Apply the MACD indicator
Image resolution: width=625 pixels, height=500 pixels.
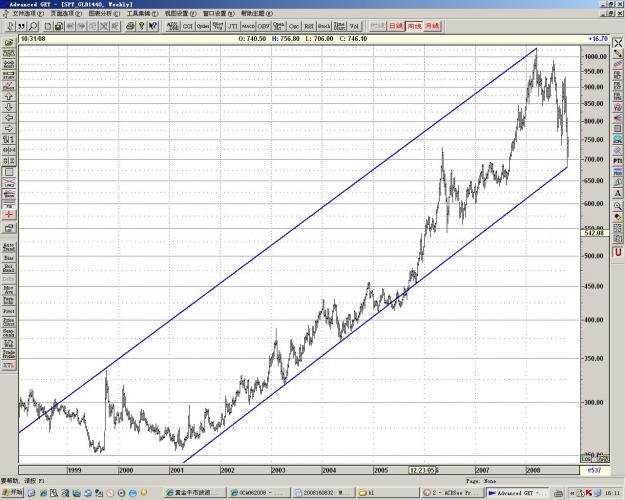click(248, 26)
